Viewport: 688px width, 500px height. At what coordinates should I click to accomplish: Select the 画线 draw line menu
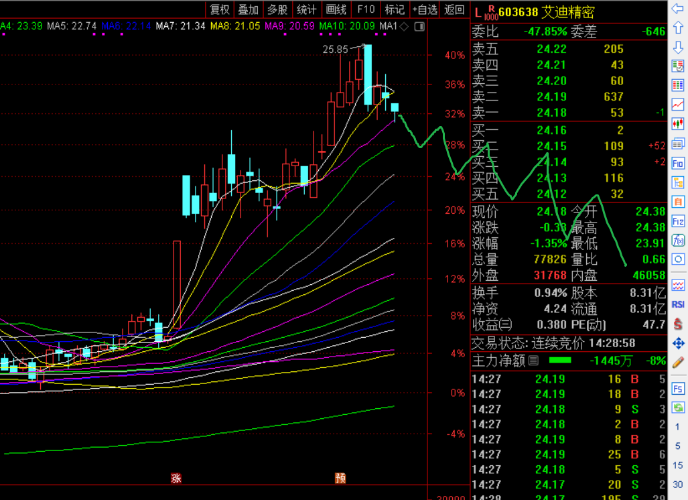(336, 9)
